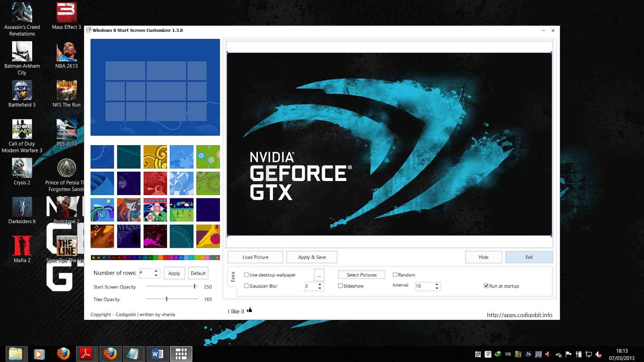Click the Crysis 2 desktop icon
Viewport: 644px width, 362px height.
[22, 172]
